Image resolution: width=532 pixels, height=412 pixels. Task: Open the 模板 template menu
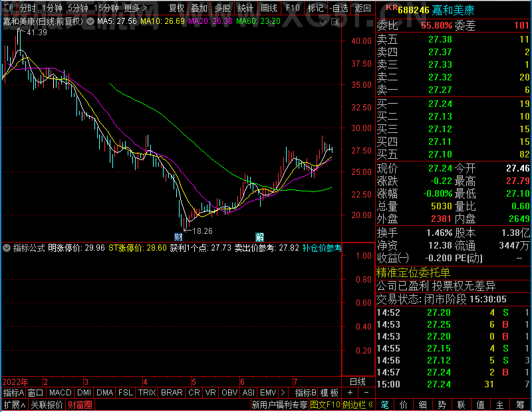tap(329, 393)
